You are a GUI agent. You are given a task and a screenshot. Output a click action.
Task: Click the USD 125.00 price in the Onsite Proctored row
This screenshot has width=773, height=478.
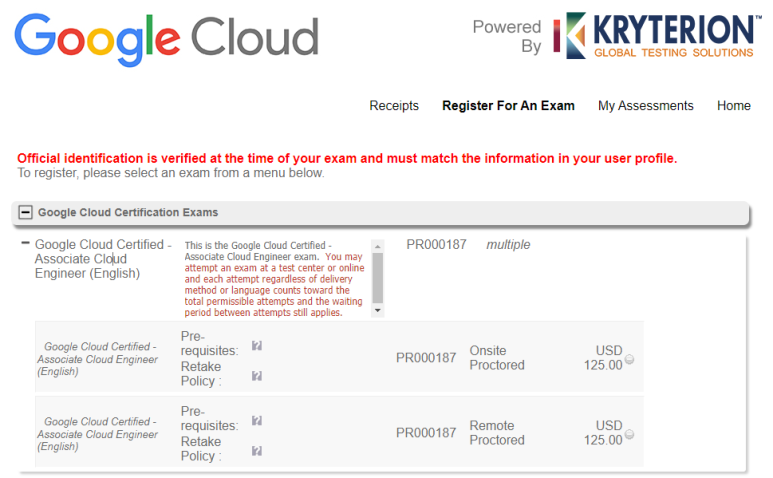coord(603,358)
